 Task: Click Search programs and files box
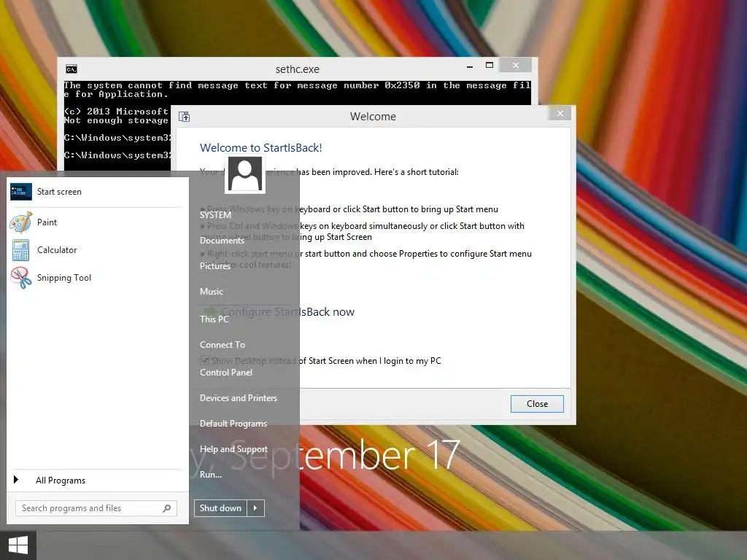(x=96, y=508)
